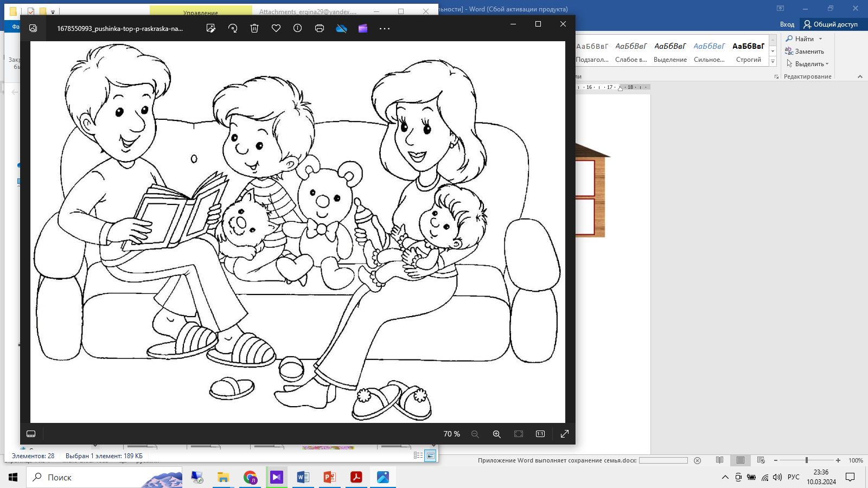Click the Edit image icon in Photos
The width and height of the screenshot is (868, 488).
[211, 28]
